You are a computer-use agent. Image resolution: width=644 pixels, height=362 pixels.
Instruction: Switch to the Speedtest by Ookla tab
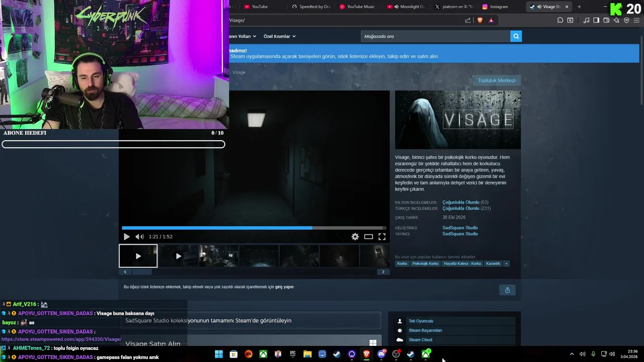tap(310, 7)
